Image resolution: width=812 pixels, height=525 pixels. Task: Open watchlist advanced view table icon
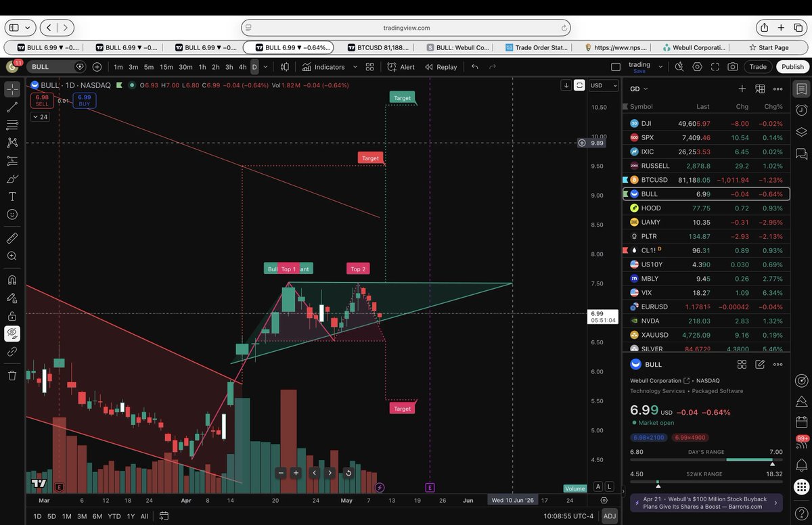[x=760, y=89]
